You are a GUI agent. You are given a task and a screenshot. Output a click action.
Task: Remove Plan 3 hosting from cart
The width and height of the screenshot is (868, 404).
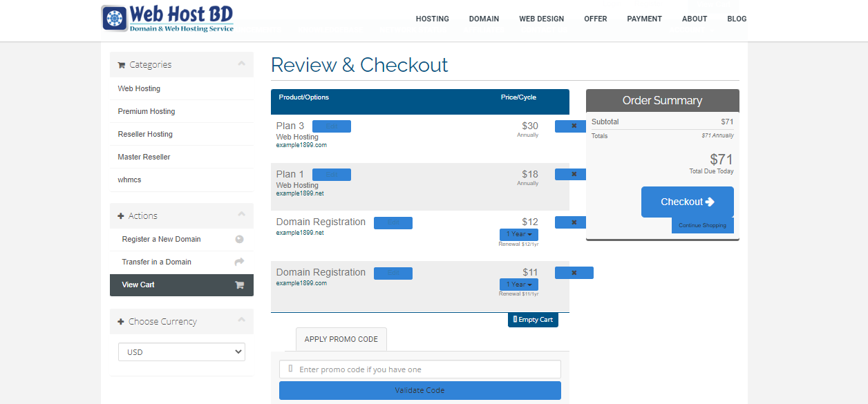click(574, 126)
